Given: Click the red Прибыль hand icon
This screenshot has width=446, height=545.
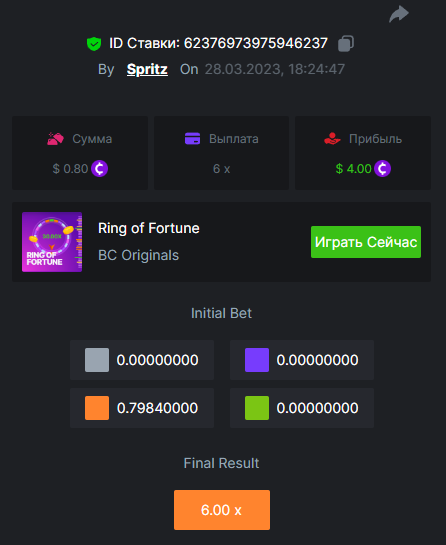Looking at the screenshot, I should point(332,139).
